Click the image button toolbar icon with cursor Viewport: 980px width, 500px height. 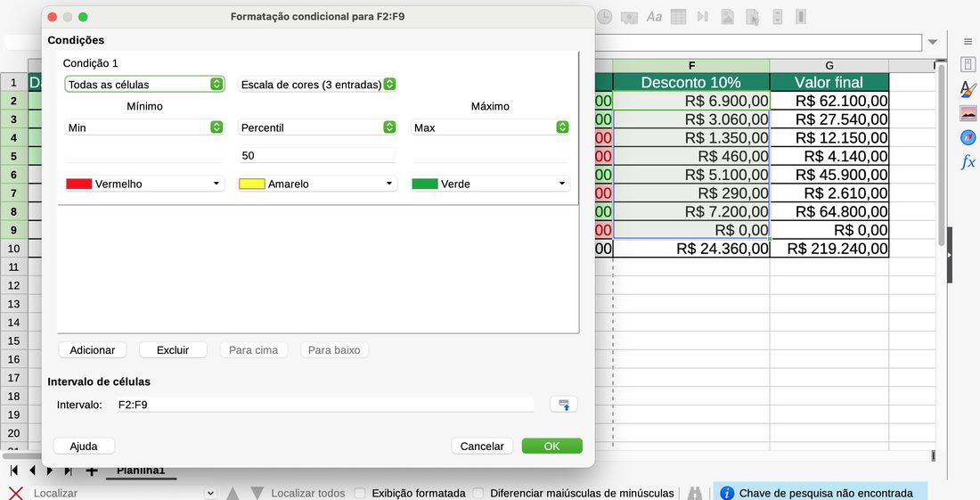click(753, 17)
